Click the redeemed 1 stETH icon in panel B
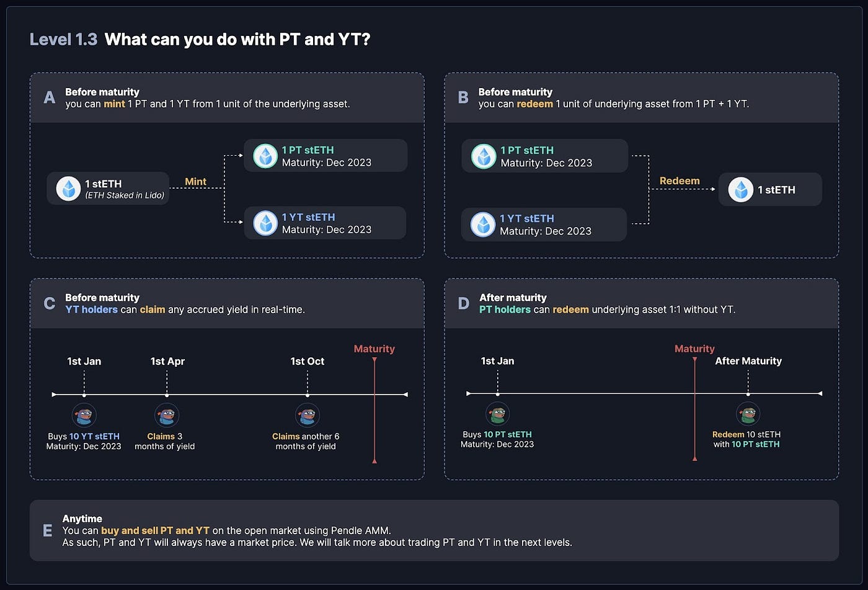Viewport: 868px width, 590px height. click(740, 190)
